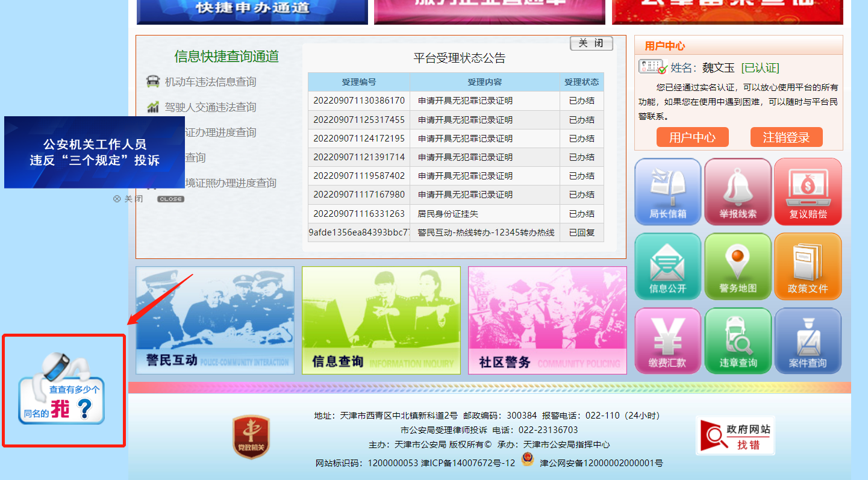
Task: Open the 局长信箱 mailbox icon
Action: (667, 192)
